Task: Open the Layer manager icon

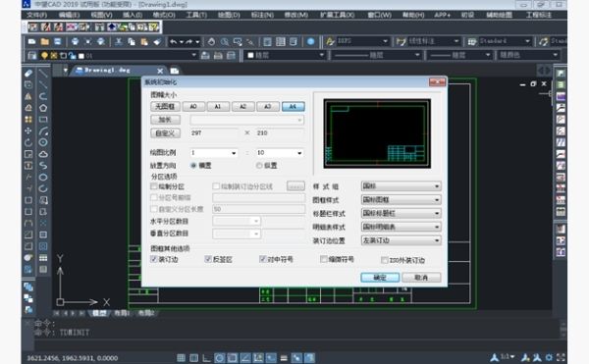Action: [x=32, y=56]
